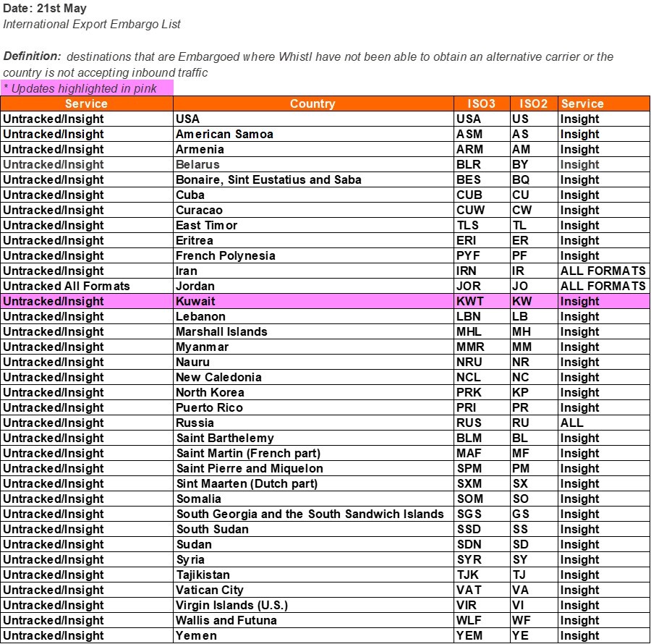
Task: Click the ALL service cell for Russia
Action: [604, 423]
